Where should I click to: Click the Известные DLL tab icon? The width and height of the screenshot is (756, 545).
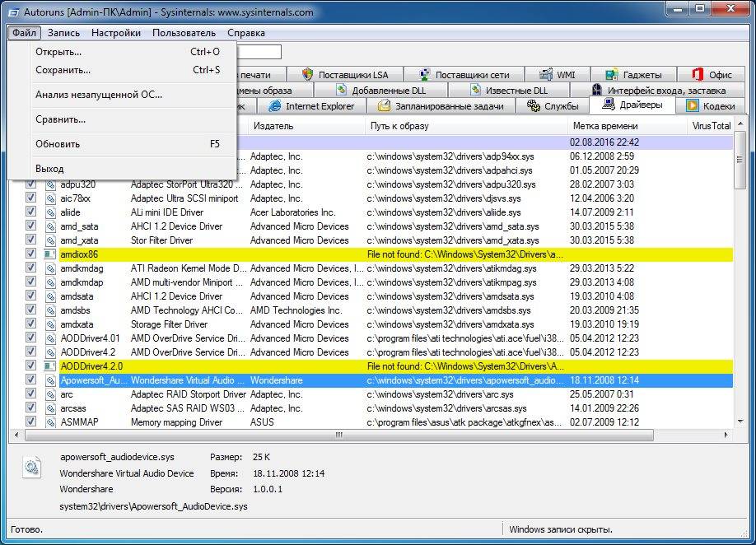click(x=475, y=90)
